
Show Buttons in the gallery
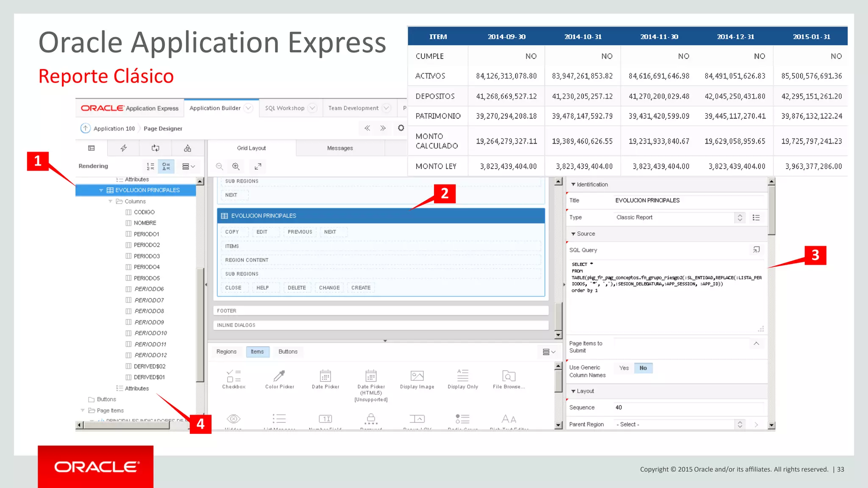pos(288,352)
